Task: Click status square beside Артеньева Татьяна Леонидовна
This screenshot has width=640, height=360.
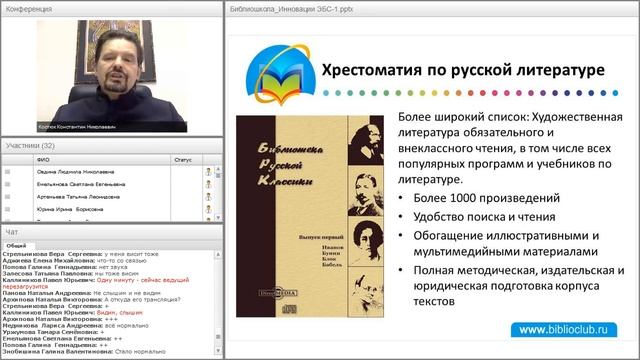Action: click(7, 197)
